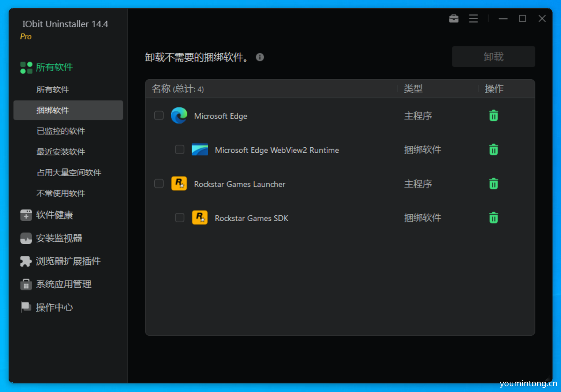Tick the Rockstar Games SDK checkbox

point(180,218)
